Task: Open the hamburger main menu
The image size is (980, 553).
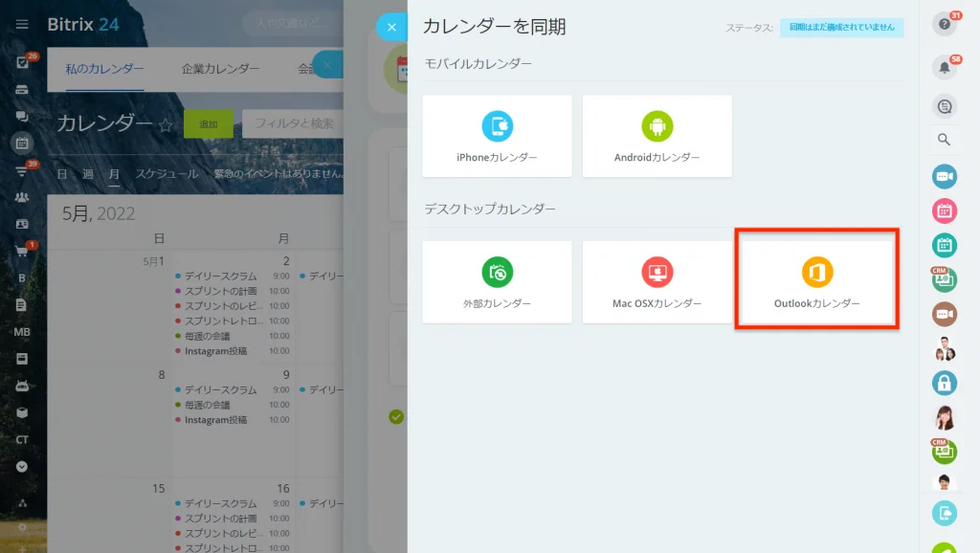Action: pos(22,24)
